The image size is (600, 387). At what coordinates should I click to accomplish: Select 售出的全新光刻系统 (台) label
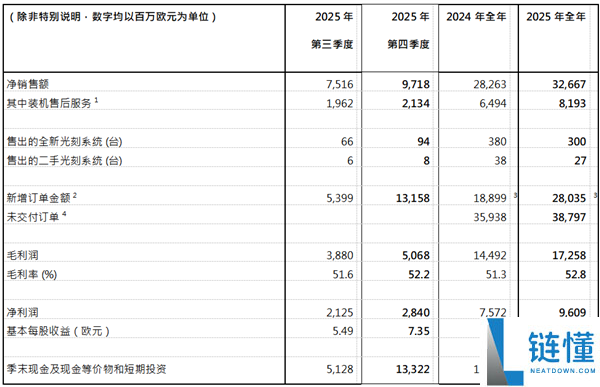pos(64,142)
